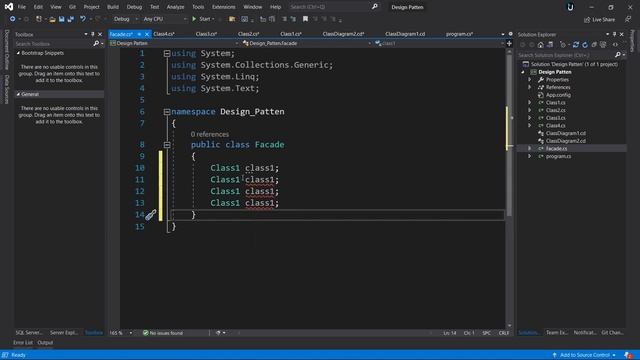The width and height of the screenshot is (640, 360).
Task: Click the Navigate Backward icon in toolbar
Action: [13, 19]
